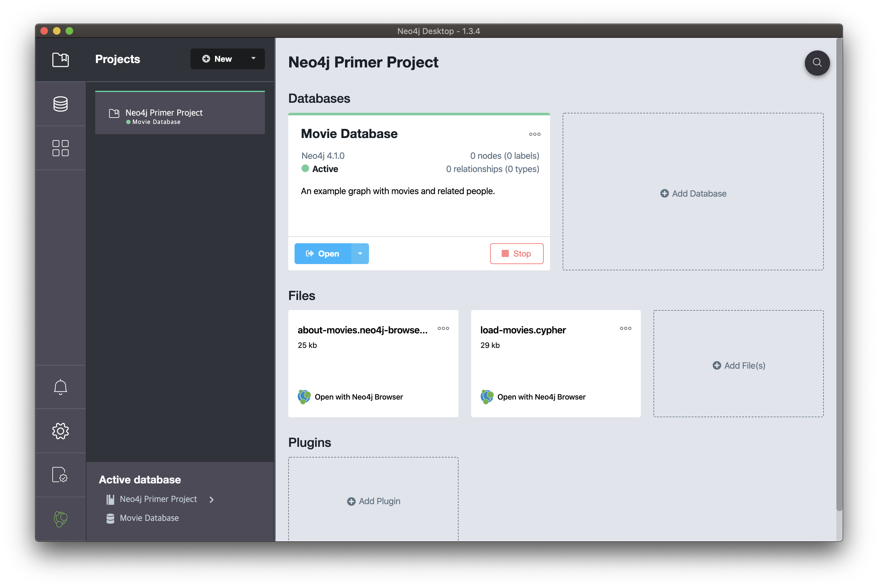Expand the Open button dropdown arrow
This screenshot has width=878, height=588.
pyautogui.click(x=360, y=253)
